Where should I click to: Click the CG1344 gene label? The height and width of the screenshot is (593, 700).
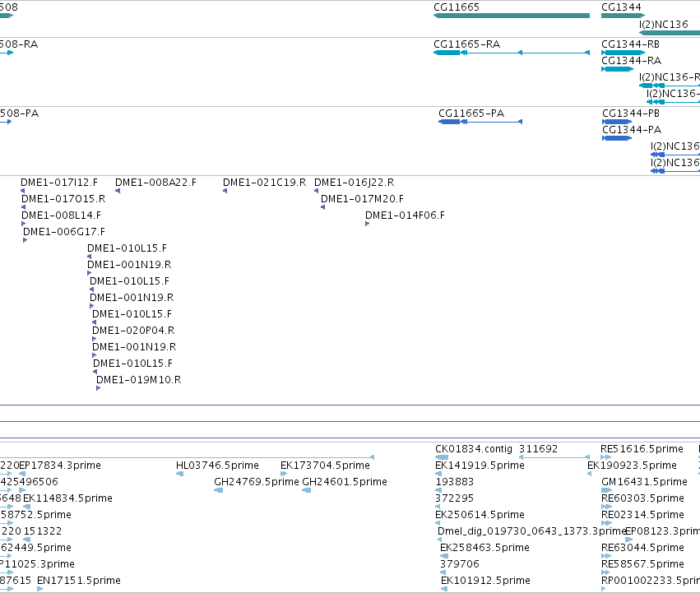(621, 7)
